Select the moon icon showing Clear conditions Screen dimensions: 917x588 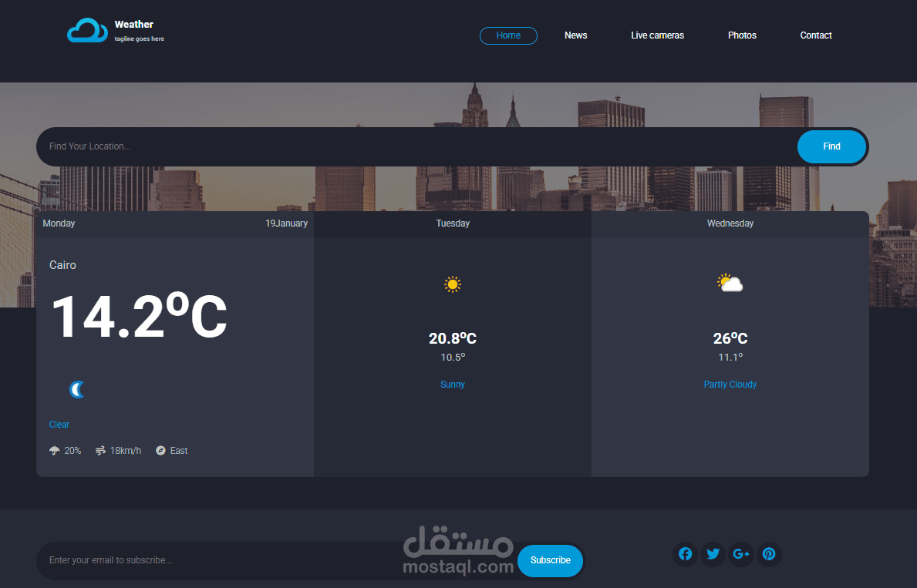(76, 388)
